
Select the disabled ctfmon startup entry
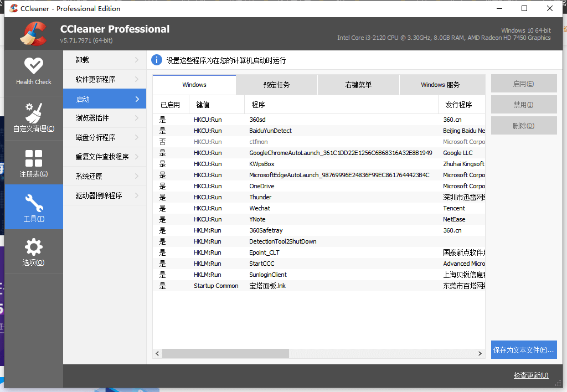260,142
